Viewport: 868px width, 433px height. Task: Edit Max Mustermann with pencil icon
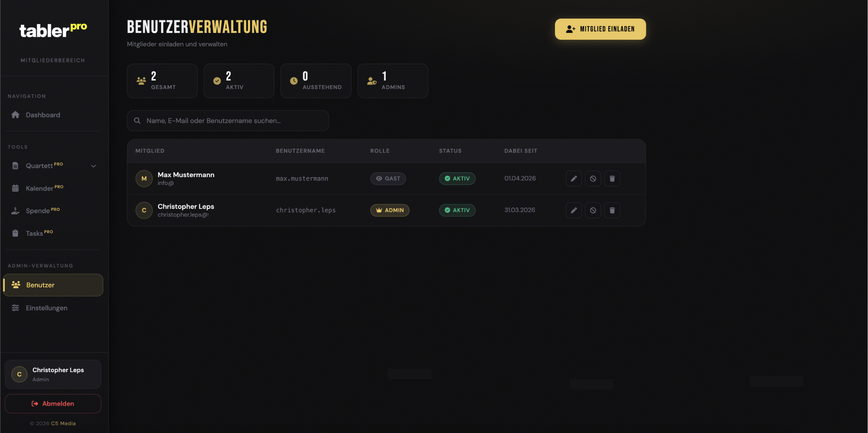(x=573, y=178)
